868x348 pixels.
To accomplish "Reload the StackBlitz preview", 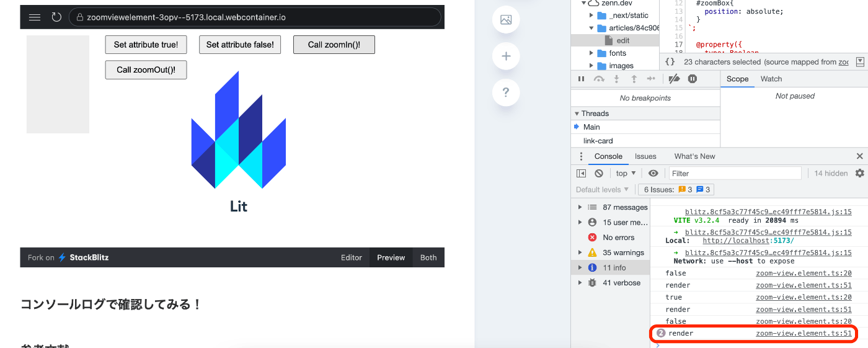I will [x=56, y=17].
